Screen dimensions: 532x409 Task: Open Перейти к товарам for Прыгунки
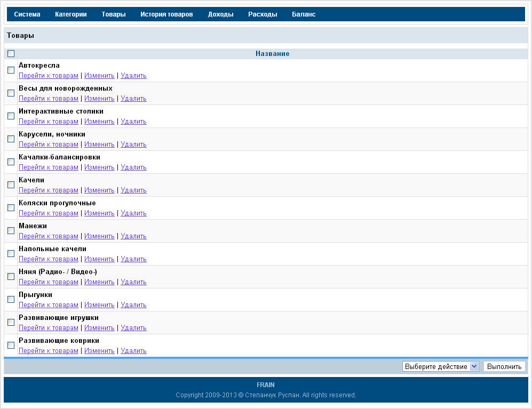pyautogui.click(x=49, y=305)
